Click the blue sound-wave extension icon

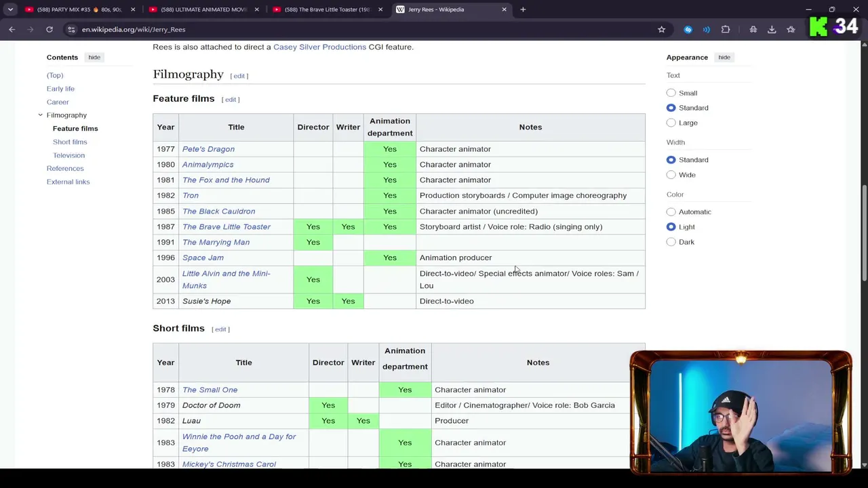click(x=707, y=29)
